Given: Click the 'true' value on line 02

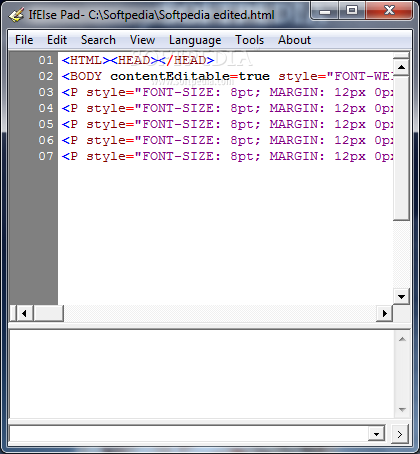Looking at the screenshot, I should click(254, 76).
